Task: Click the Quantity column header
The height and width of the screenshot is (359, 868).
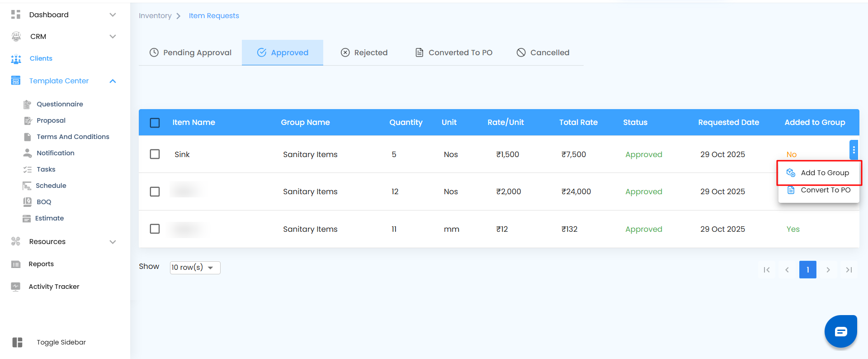Action: point(406,122)
